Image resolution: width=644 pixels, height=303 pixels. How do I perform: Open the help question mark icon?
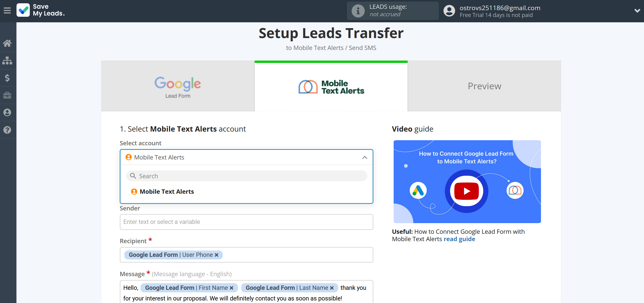pos(7,130)
